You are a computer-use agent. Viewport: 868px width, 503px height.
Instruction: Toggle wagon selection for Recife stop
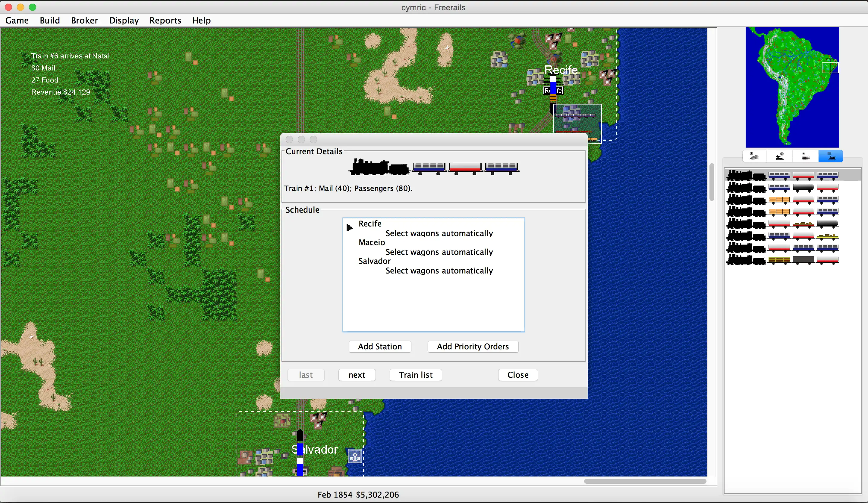pyautogui.click(x=439, y=233)
